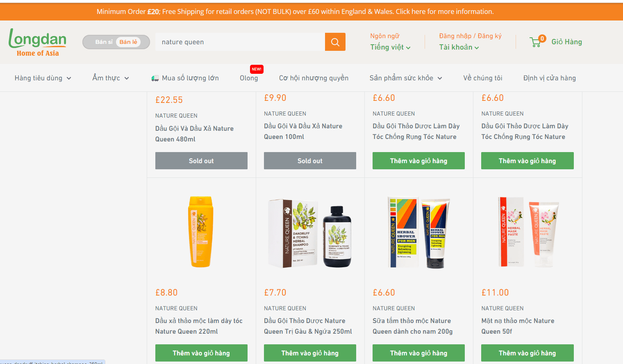This screenshot has height=364, width=623.
Task: Open the Sản phẩm sức khỏe dropdown
Action: 405,78
